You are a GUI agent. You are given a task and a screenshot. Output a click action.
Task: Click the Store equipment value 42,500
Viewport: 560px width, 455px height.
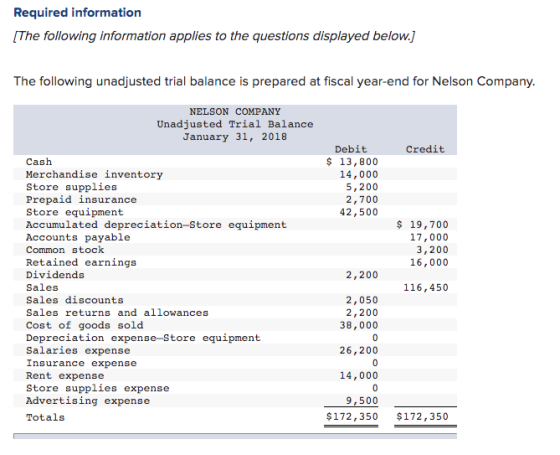[x=359, y=212]
